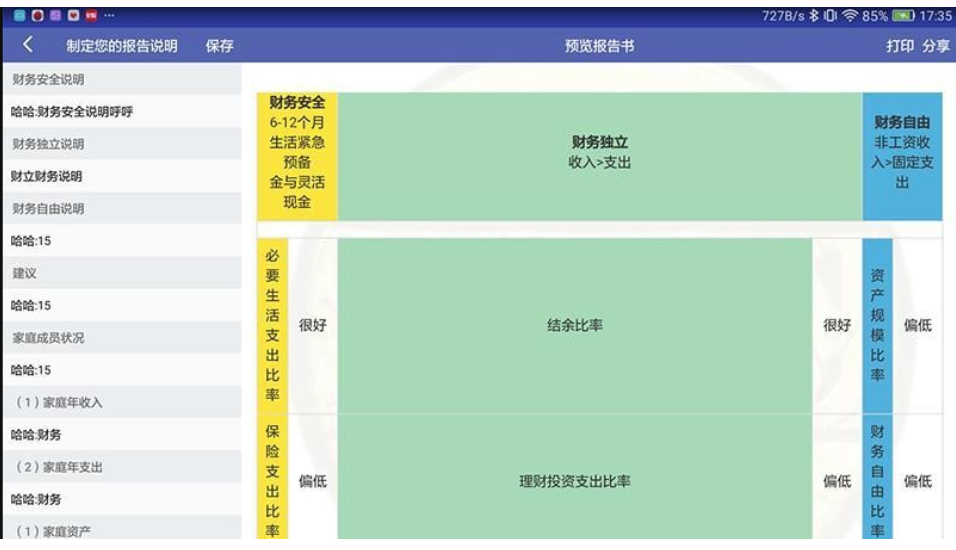
Task: Tap 很好 right of 结余比率
Action: coord(837,326)
